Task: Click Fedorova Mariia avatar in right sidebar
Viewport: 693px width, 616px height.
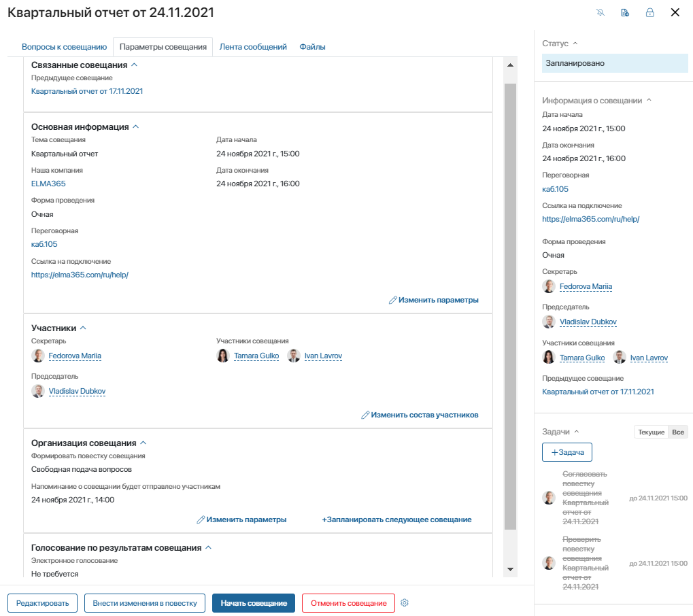Action: pos(549,286)
